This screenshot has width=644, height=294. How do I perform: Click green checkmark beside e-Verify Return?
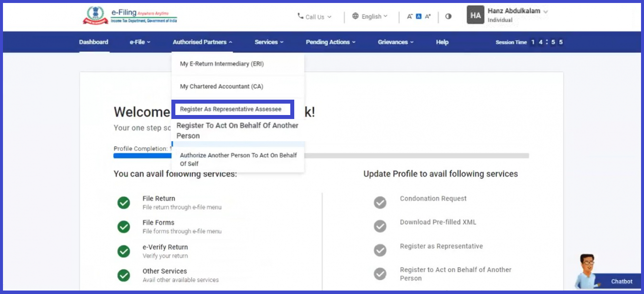coord(124,251)
